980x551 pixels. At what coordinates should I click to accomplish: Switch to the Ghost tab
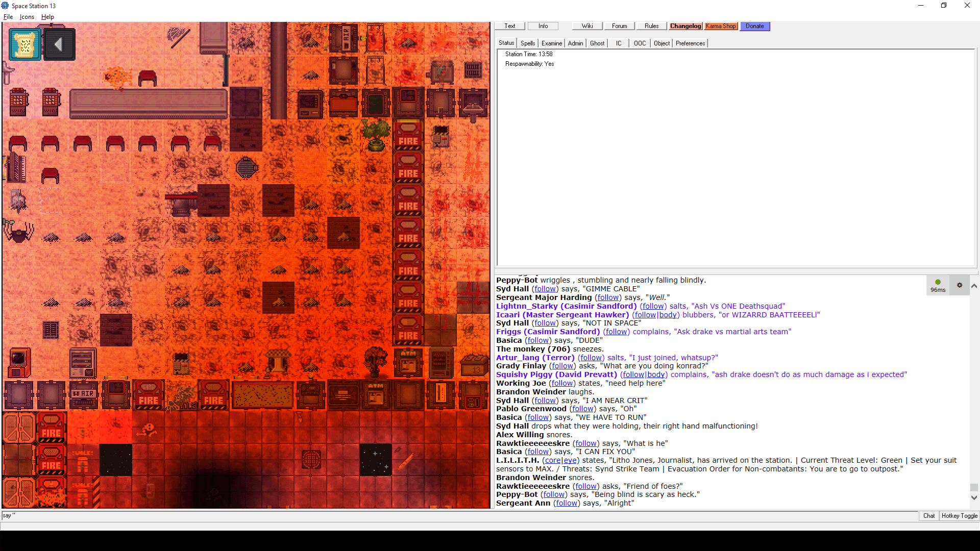(597, 43)
